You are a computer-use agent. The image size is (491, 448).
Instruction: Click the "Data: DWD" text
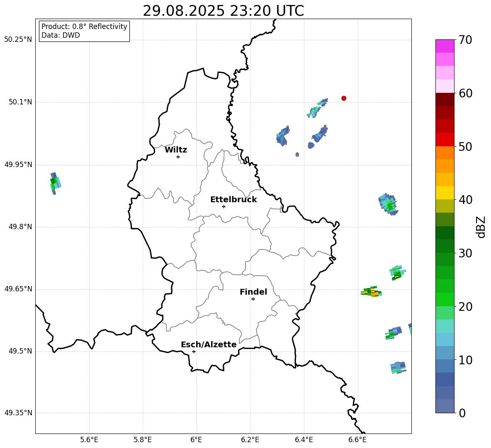[x=61, y=35]
